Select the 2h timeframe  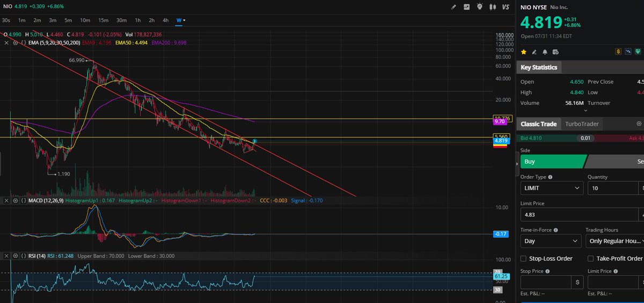(x=152, y=20)
